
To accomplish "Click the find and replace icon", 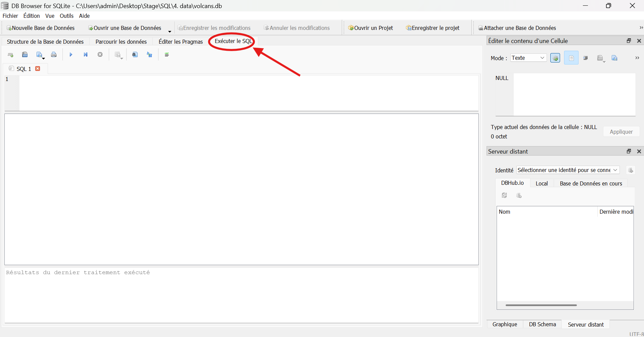I will click(150, 55).
